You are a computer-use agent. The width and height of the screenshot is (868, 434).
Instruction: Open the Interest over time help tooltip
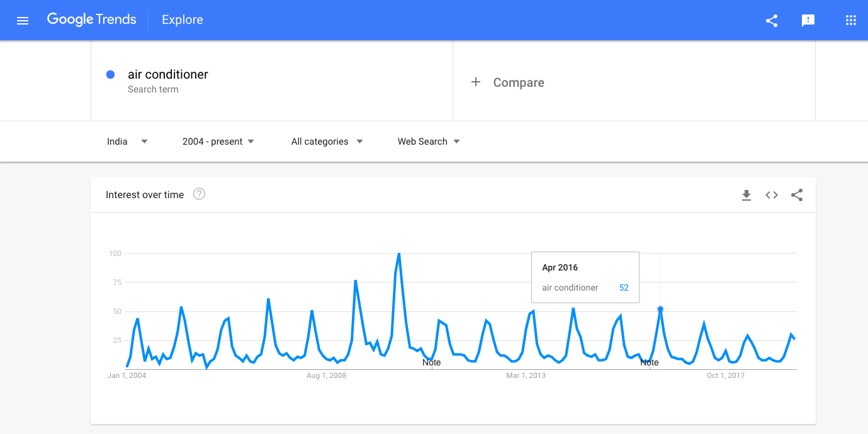[199, 194]
